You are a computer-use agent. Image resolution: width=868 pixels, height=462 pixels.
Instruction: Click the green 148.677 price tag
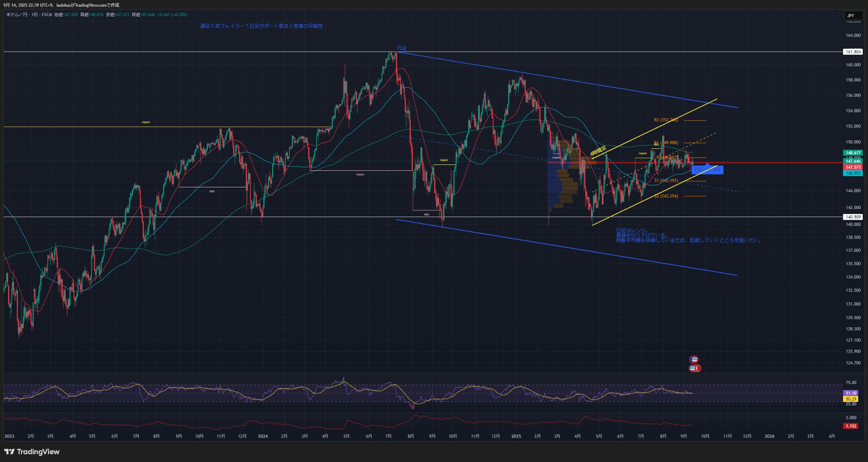(x=853, y=153)
